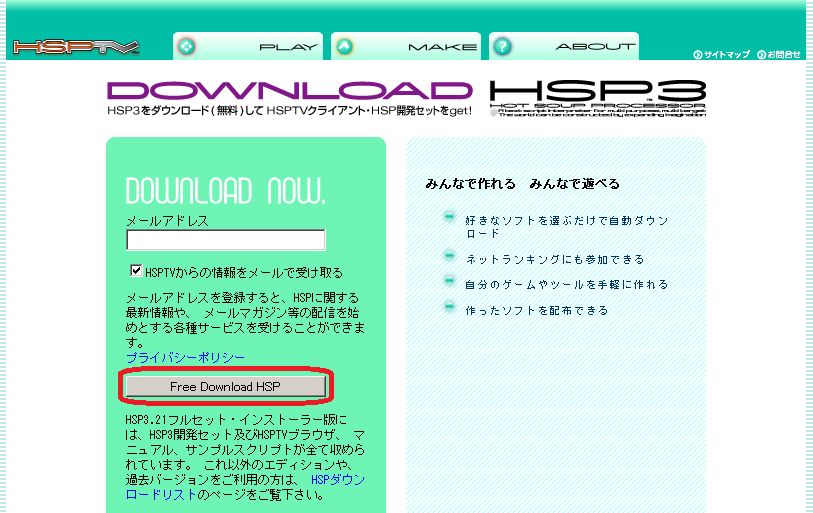This screenshot has width=813, height=513.
Task: Open the サイトマップ link text
Action: pyautogui.click(x=727, y=54)
